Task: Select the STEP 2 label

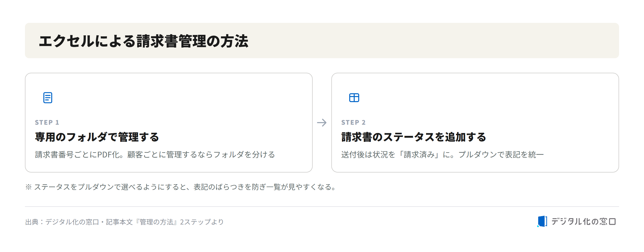Action: pos(353,122)
